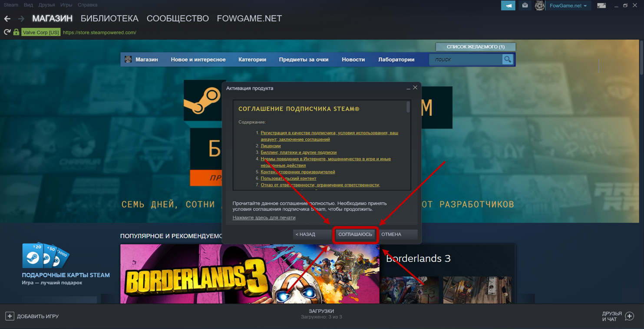Switch to the БИБЛИОТЕКА tab
This screenshot has height=329, width=644.
(109, 19)
